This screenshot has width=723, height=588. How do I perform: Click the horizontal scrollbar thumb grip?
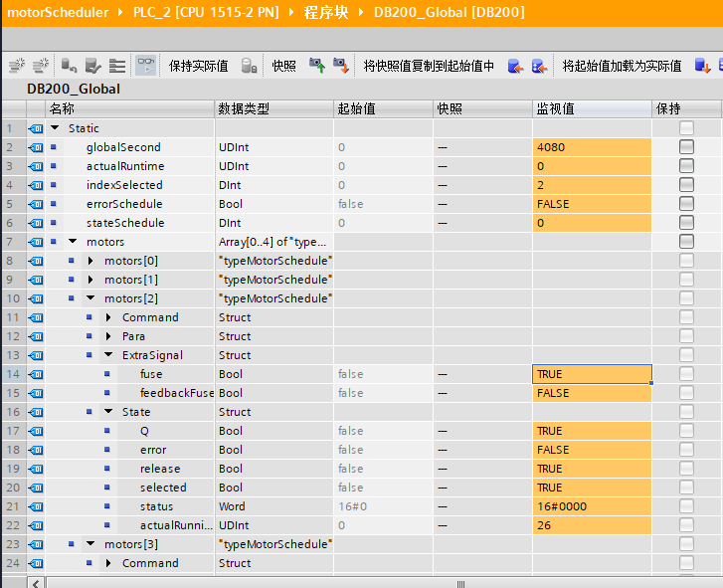point(460,584)
